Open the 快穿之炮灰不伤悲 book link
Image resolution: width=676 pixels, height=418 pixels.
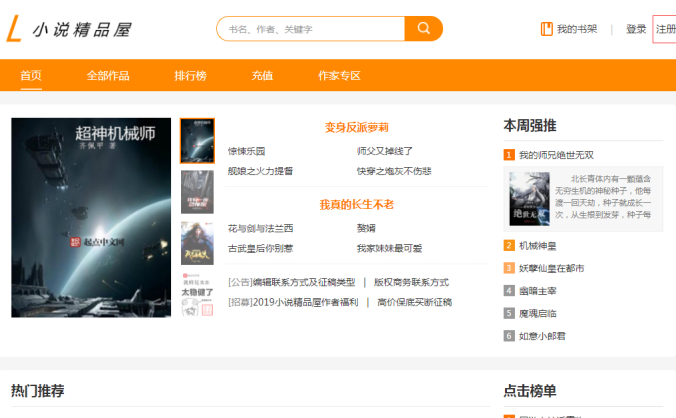[x=394, y=171]
